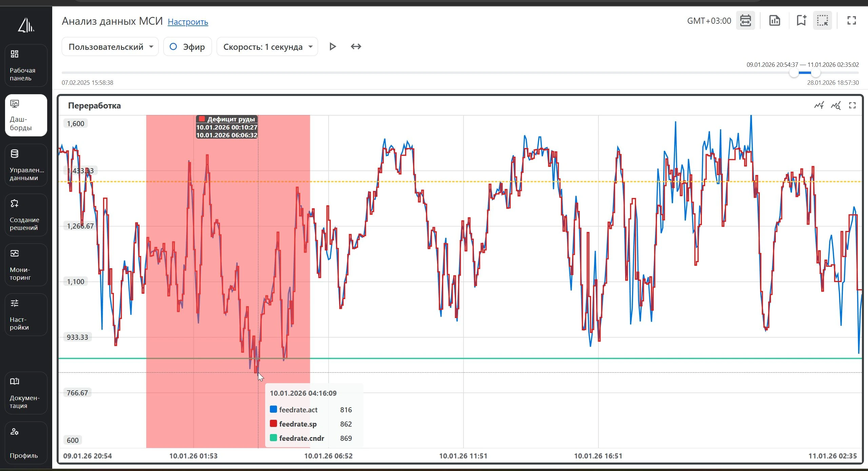868x471 pixels.
Task: Click the add chart icon
Action: (x=774, y=21)
